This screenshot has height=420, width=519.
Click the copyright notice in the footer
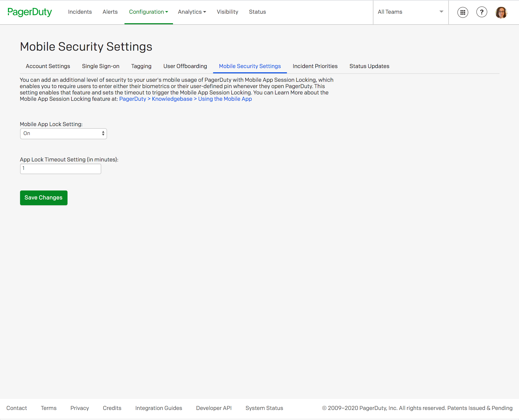click(x=417, y=408)
